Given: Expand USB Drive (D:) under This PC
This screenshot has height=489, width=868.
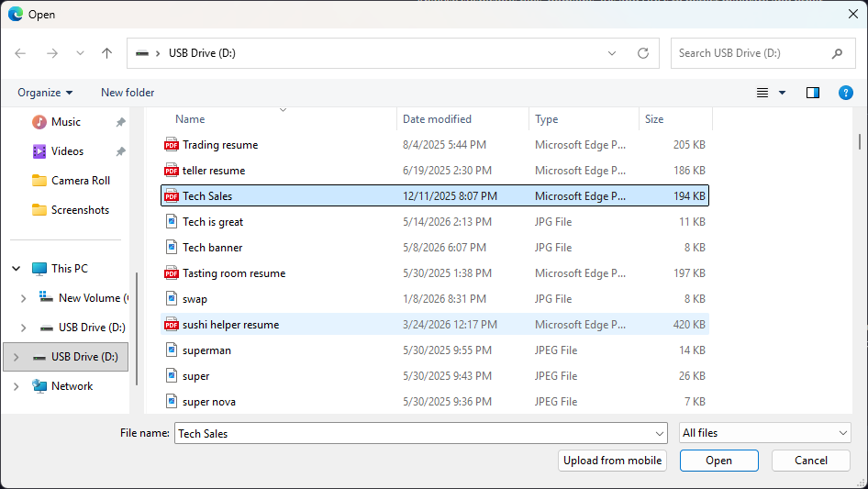Looking at the screenshot, I should click(23, 328).
